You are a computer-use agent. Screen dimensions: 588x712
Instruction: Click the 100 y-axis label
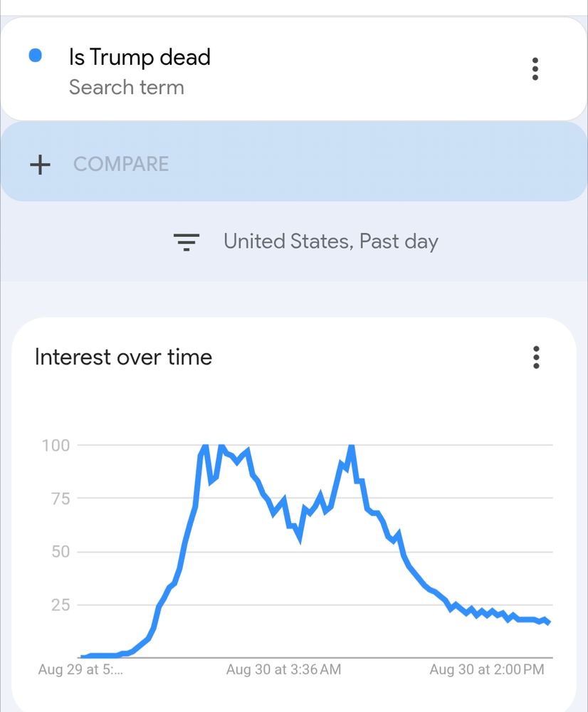tap(56, 446)
